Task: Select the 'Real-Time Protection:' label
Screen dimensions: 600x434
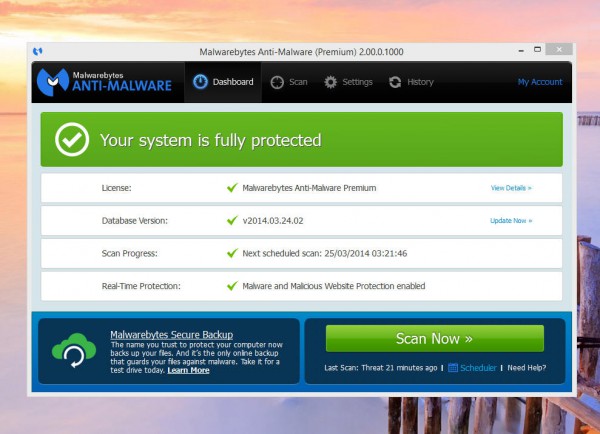Action: pyautogui.click(x=141, y=286)
